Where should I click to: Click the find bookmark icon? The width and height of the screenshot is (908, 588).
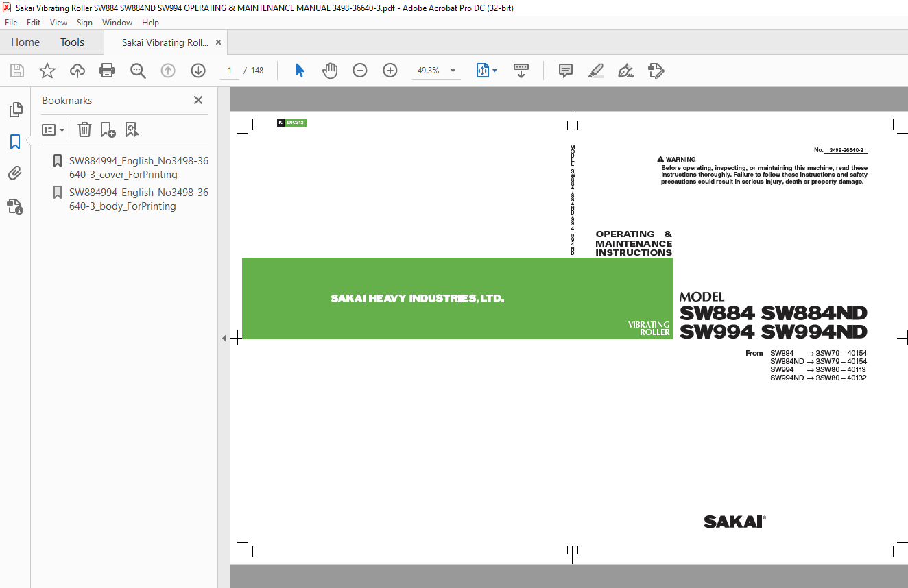[x=132, y=130]
